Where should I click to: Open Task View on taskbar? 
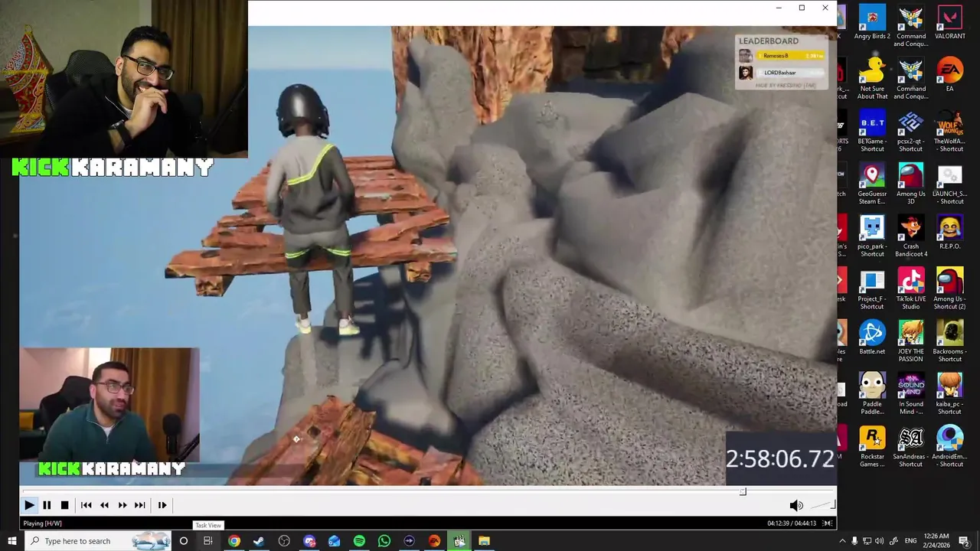click(x=207, y=541)
